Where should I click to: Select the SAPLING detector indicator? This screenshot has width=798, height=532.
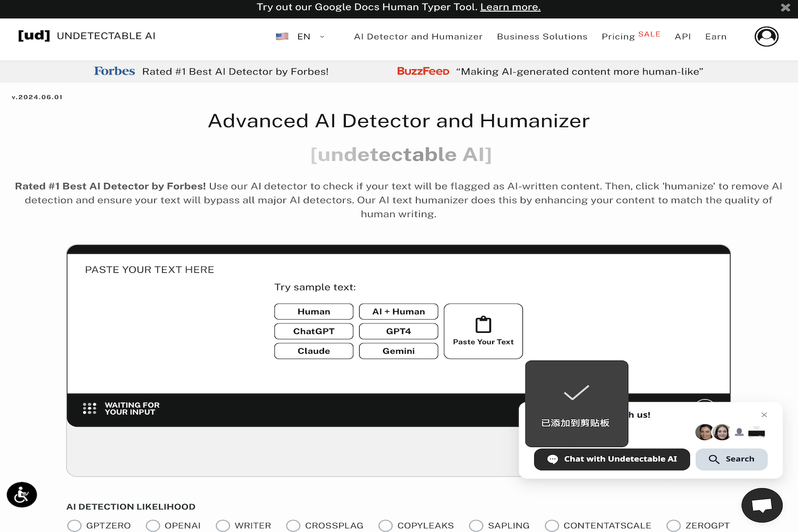[476, 526]
